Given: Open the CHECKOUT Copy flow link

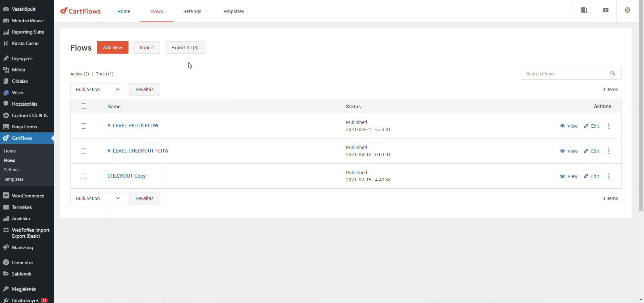Looking at the screenshot, I should pyautogui.click(x=126, y=176).
